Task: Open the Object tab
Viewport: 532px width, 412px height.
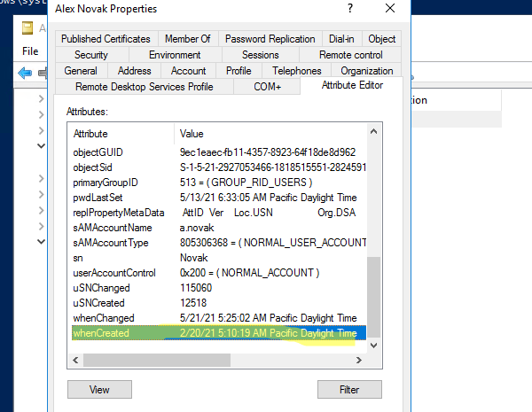Action: pos(381,39)
